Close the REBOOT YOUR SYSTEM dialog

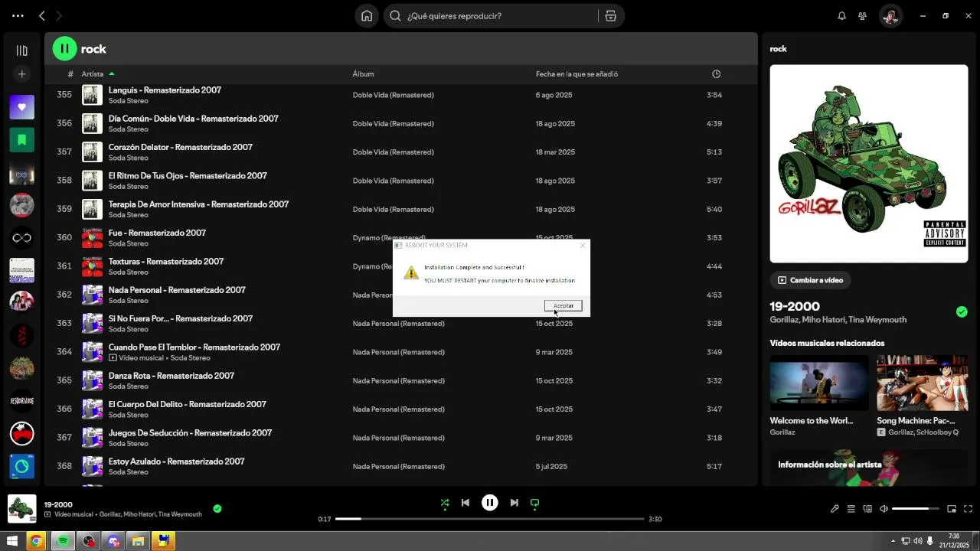tap(583, 246)
